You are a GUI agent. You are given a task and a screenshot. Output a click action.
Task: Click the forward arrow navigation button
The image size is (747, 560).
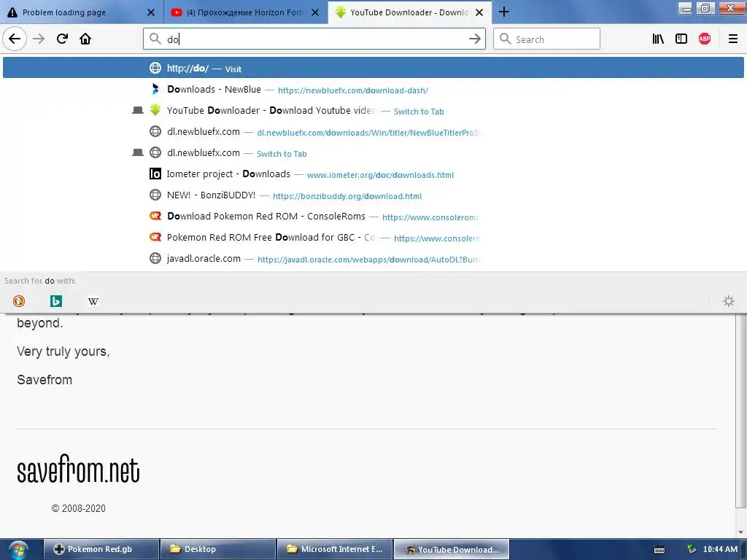(x=39, y=39)
